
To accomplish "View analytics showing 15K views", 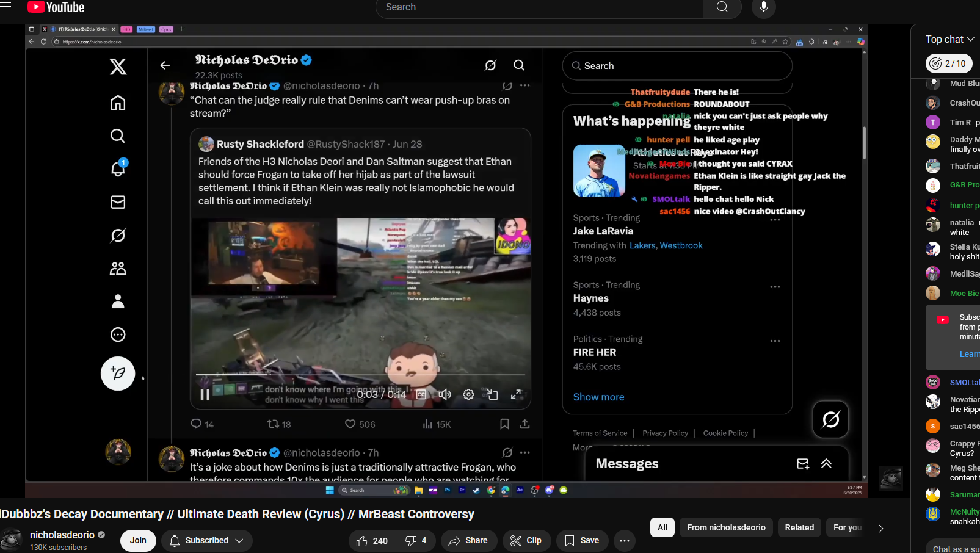I will (x=437, y=424).
